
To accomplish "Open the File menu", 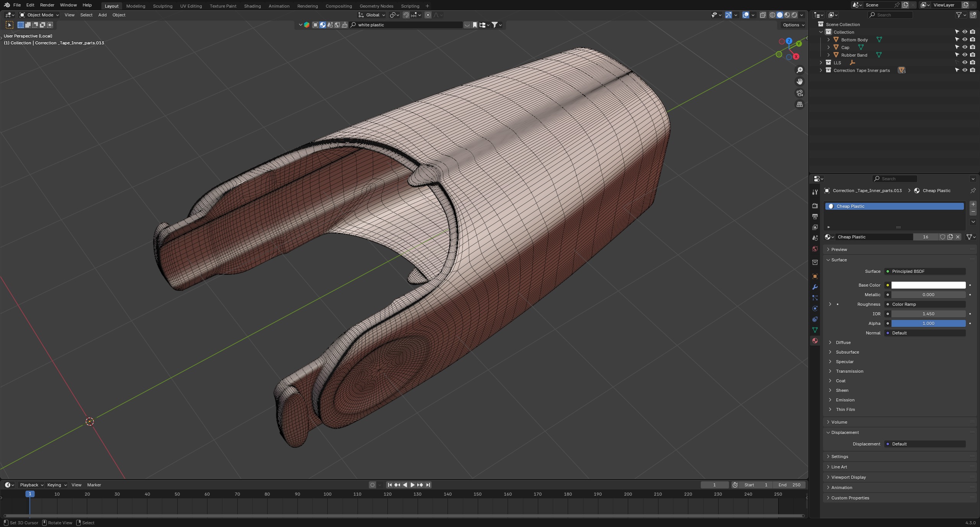I will 17,5.
